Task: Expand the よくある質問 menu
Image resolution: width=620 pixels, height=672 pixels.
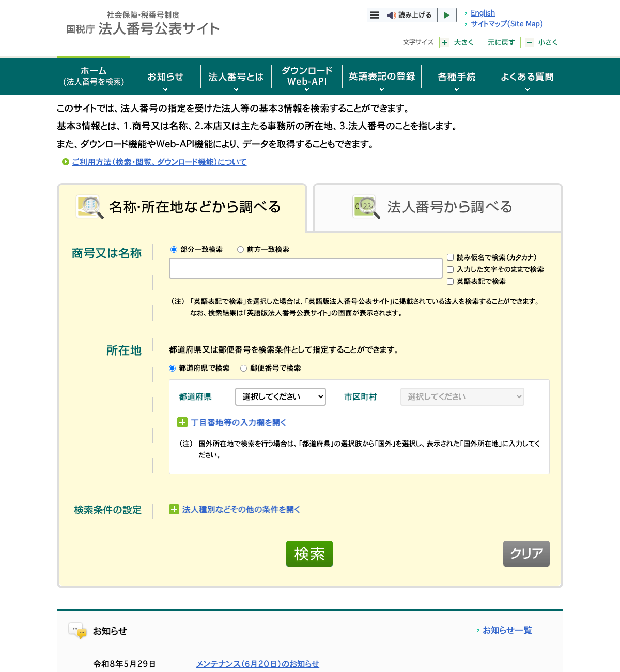Action: click(527, 77)
